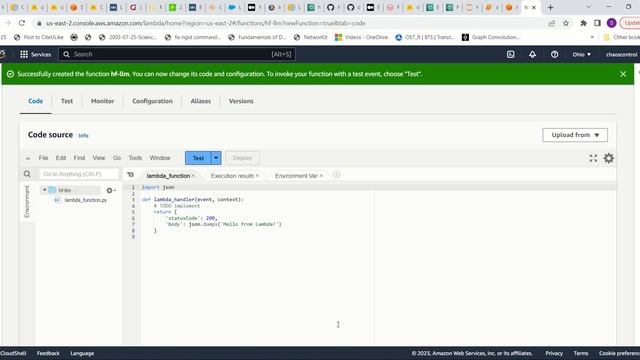Close the Execution results tab

click(257, 176)
